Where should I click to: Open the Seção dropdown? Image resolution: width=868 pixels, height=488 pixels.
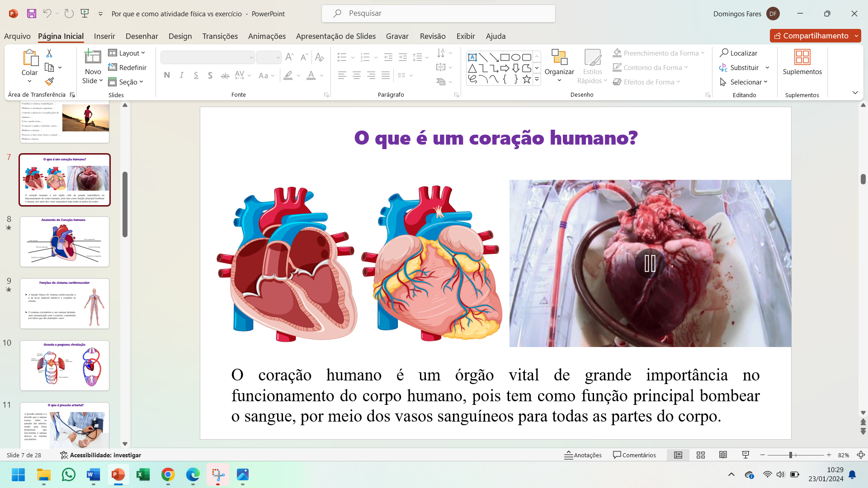point(126,82)
